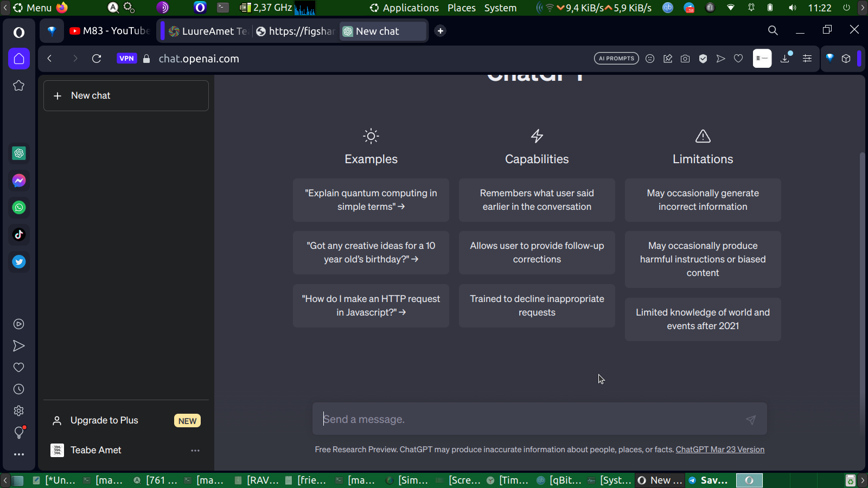The image size is (868, 488).
Task: Open the Menu button in top panel
Action: pyautogui.click(x=33, y=8)
